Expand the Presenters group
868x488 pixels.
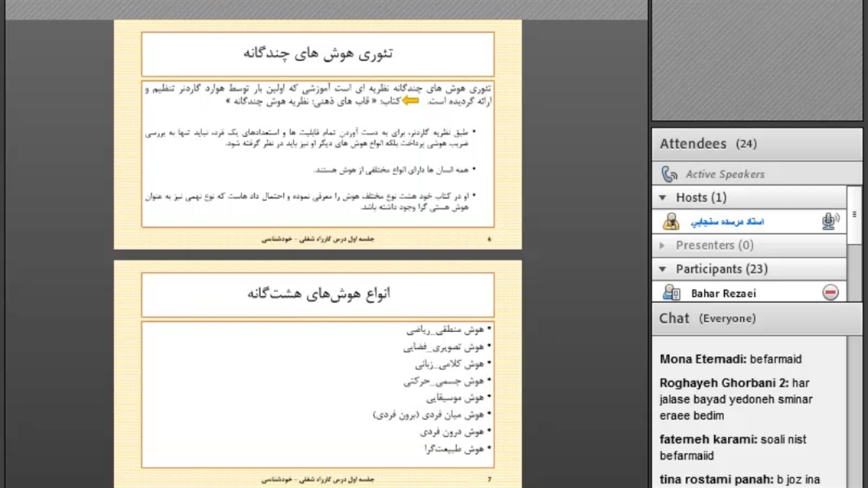click(x=663, y=245)
